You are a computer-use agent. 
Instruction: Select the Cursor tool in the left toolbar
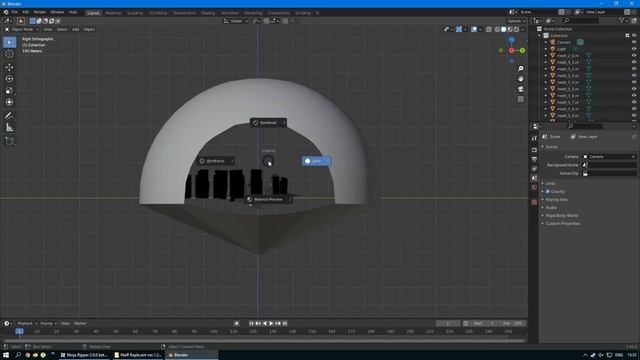point(9,53)
